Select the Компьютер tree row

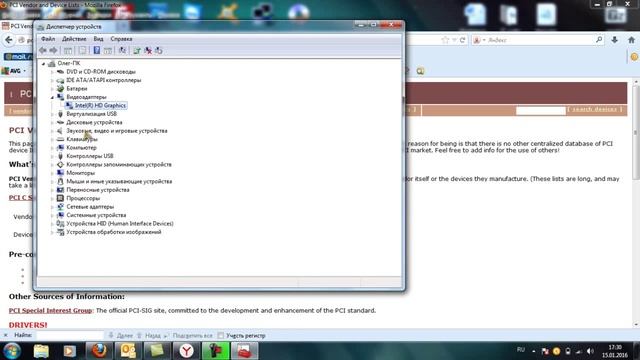click(81, 148)
